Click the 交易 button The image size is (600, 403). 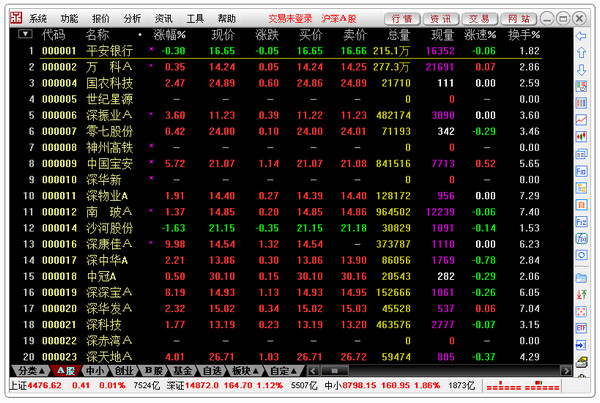(479, 18)
